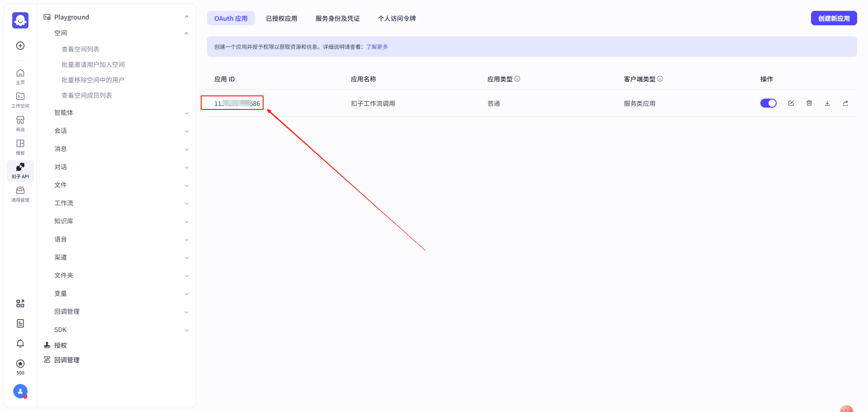Click app name 扣子工作流调用
This screenshot has width=868, height=412.
click(373, 104)
